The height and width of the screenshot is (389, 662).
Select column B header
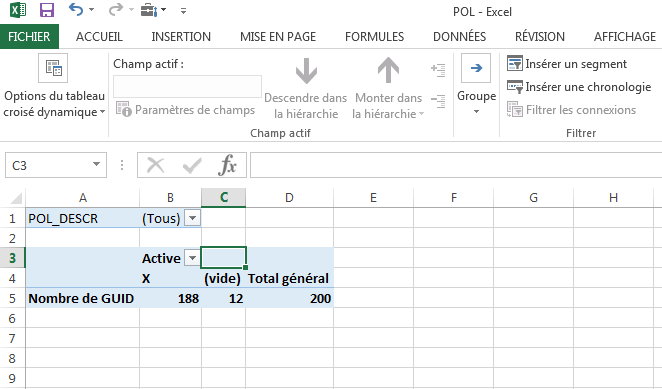[x=170, y=198]
